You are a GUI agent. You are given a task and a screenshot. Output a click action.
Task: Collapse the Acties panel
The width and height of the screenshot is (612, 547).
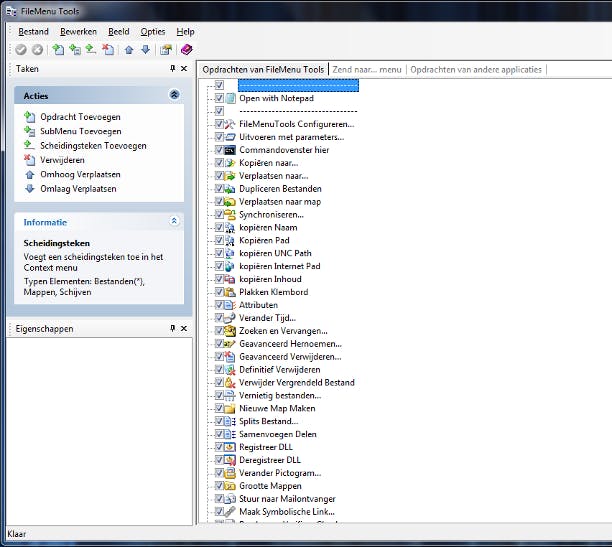coord(174,95)
